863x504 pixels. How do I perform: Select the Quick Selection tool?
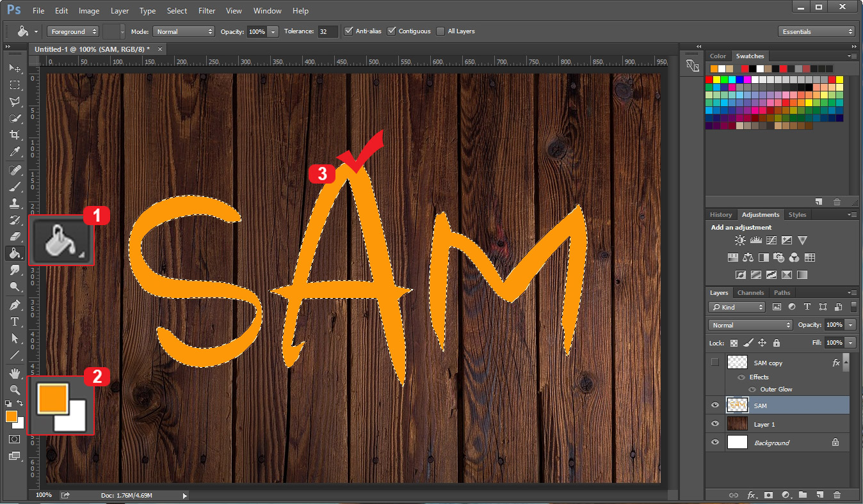point(15,118)
